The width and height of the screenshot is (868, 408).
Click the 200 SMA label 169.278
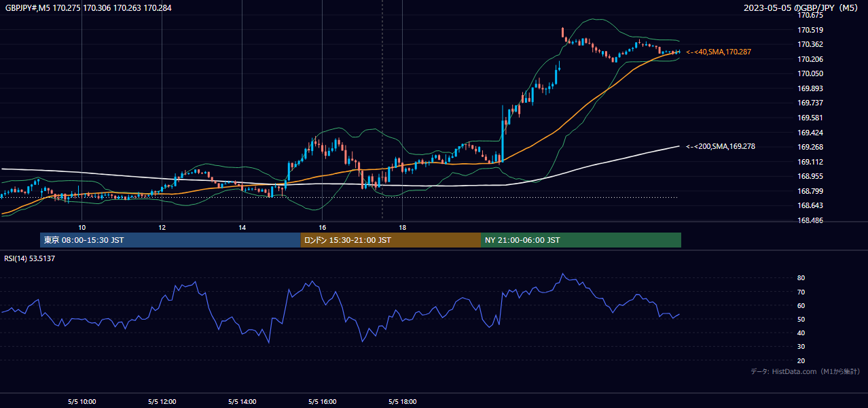point(721,146)
